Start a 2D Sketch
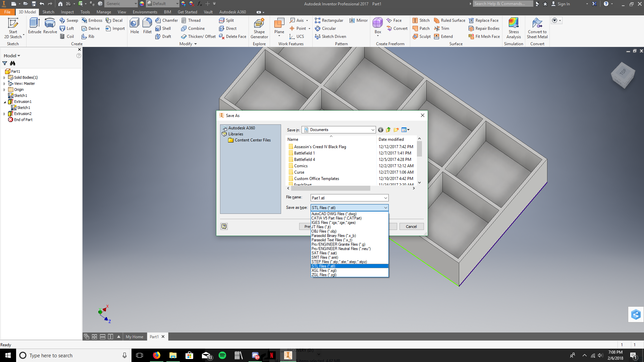The height and width of the screenshot is (362, 644). (13, 28)
